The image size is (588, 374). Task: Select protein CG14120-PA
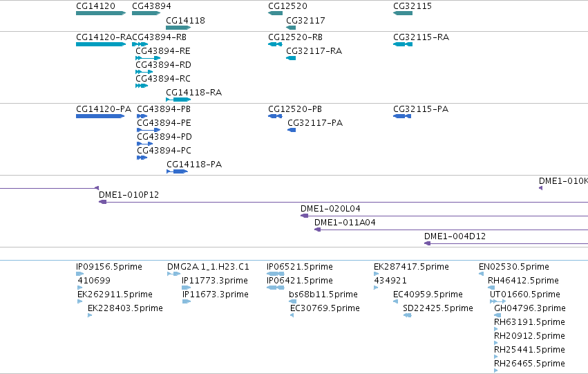pyautogui.click(x=100, y=116)
